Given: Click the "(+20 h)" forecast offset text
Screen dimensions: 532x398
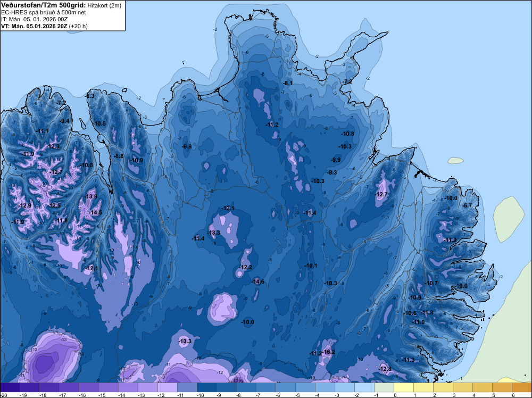Looking at the screenshot, I should coord(78,26).
